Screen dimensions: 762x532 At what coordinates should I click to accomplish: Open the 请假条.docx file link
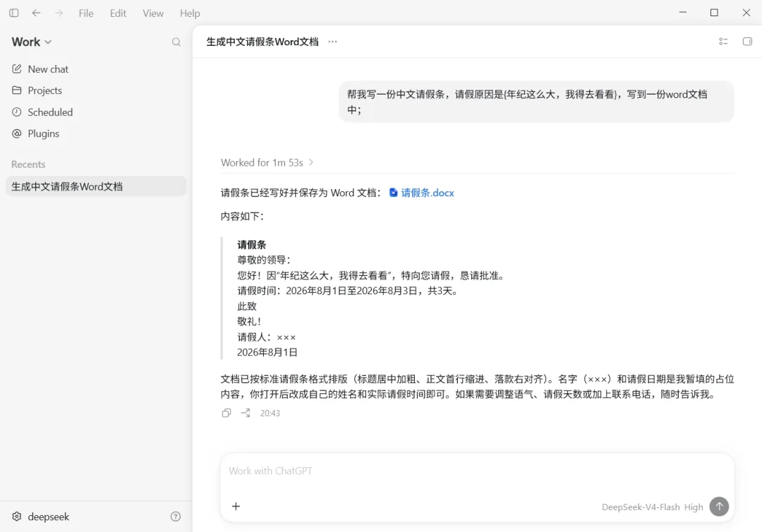click(428, 193)
